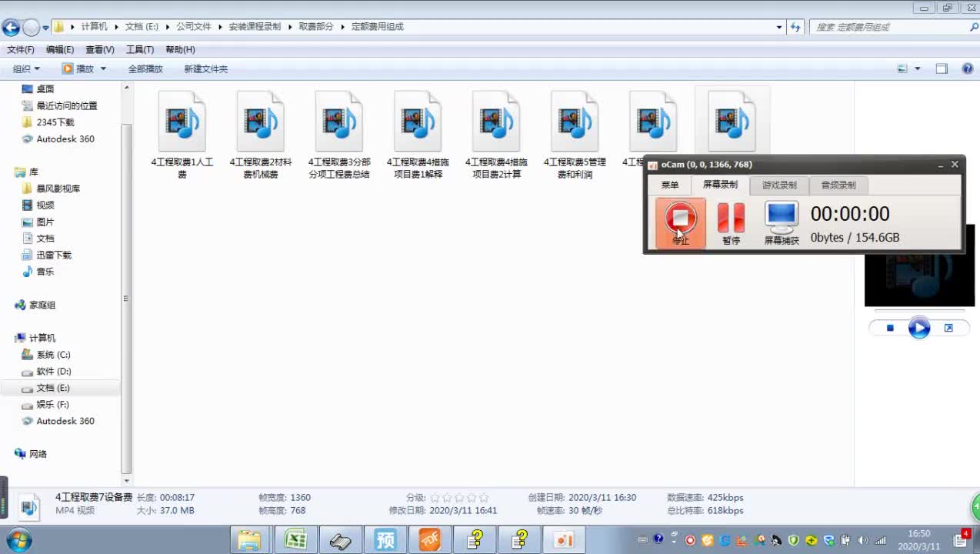Open the file explorer taskbar icon
The image size is (980, 554).
pos(250,540)
